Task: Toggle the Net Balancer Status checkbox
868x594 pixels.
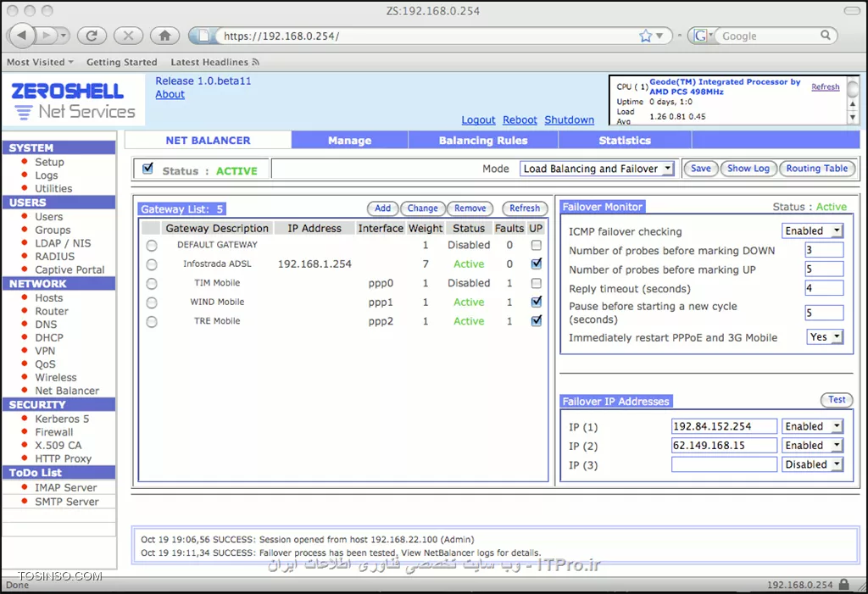Action: coord(147,169)
